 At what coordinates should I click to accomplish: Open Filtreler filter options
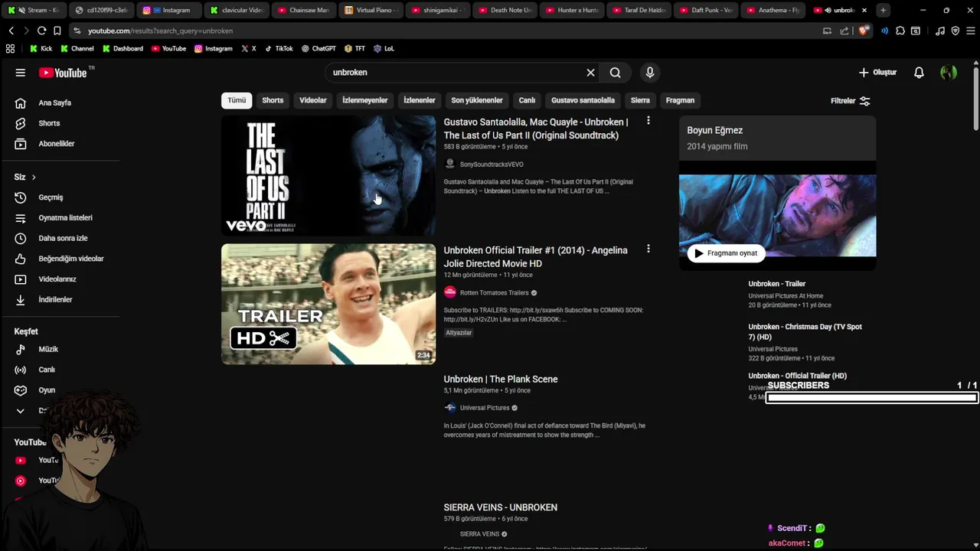coord(850,101)
